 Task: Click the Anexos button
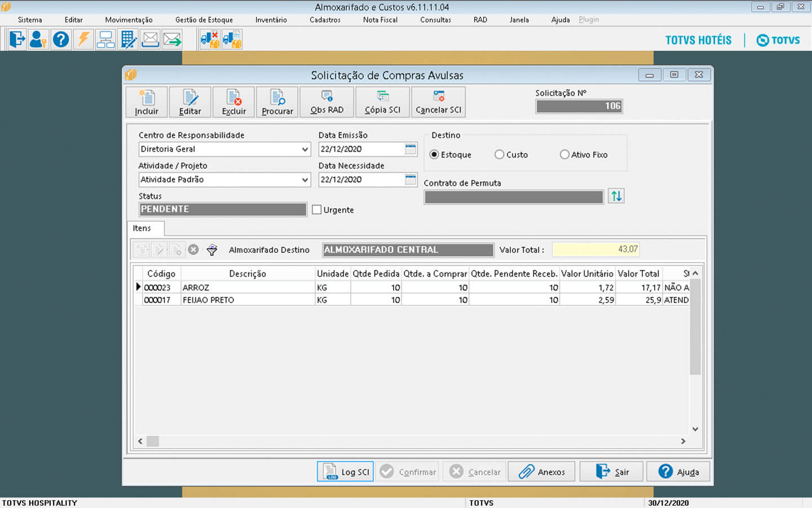coord(541,472)
